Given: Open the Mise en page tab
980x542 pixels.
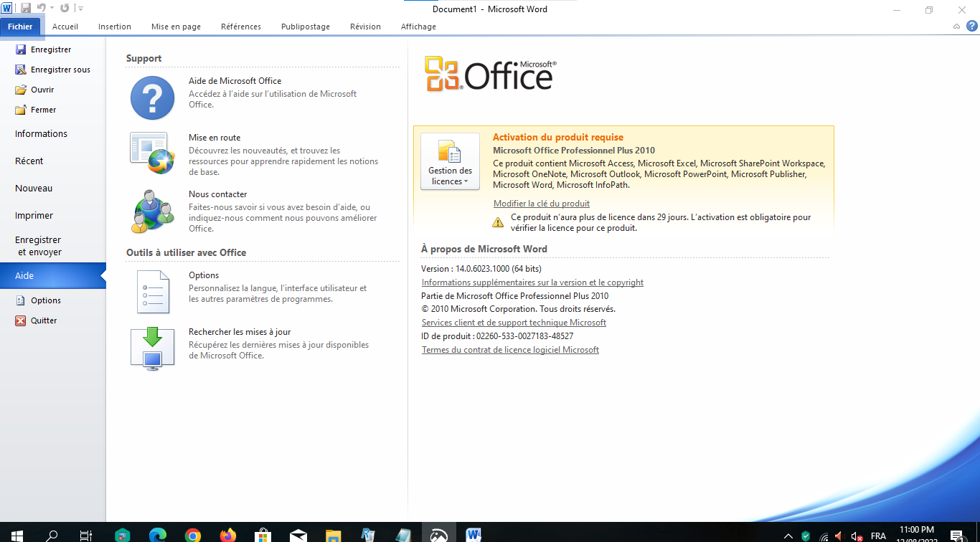Looking at the screenshot, I should click(176, 27).
